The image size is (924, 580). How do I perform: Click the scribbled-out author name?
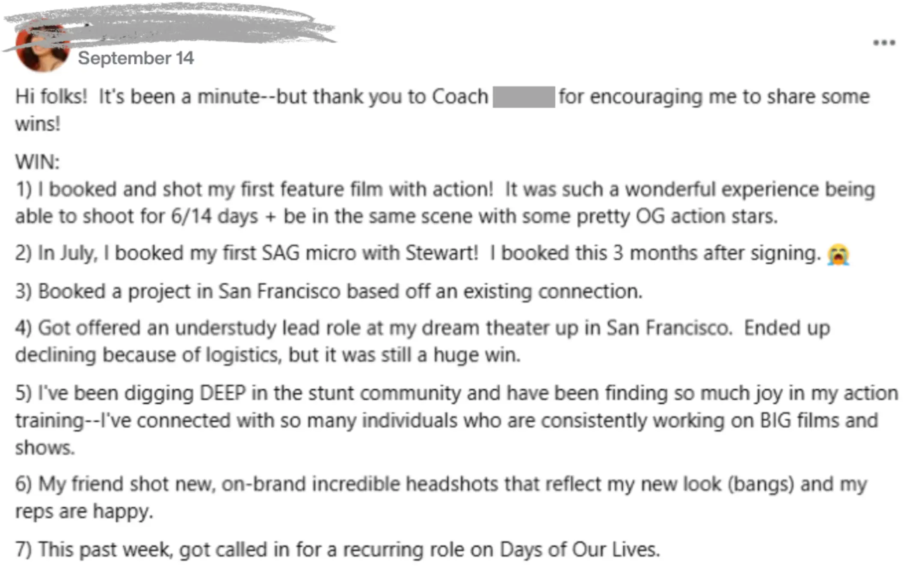coord(171,26)
